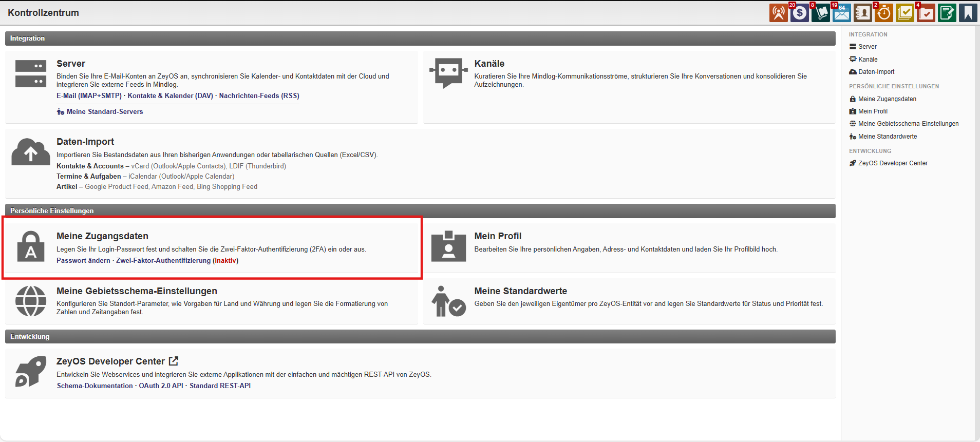Click sidebar Gebietsschema globe icon

point(853,124)
